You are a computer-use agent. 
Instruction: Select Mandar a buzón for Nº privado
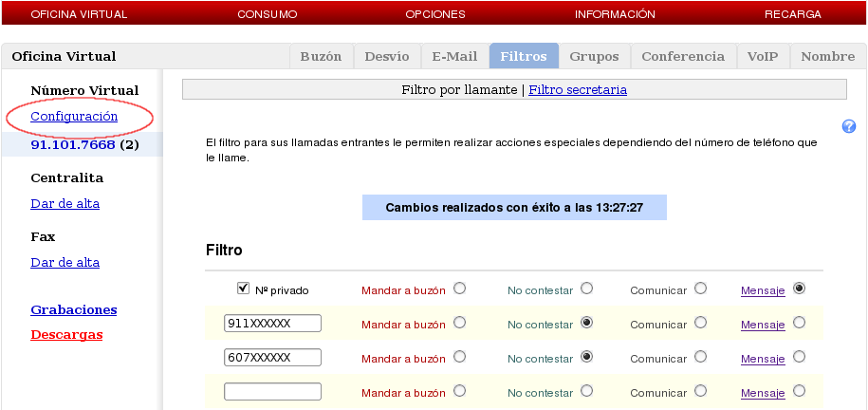coord(460,289)
